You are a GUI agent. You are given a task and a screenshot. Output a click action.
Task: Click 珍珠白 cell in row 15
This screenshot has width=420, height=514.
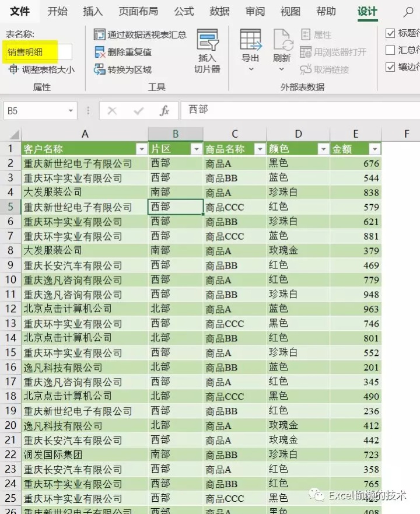coord(298,353)
